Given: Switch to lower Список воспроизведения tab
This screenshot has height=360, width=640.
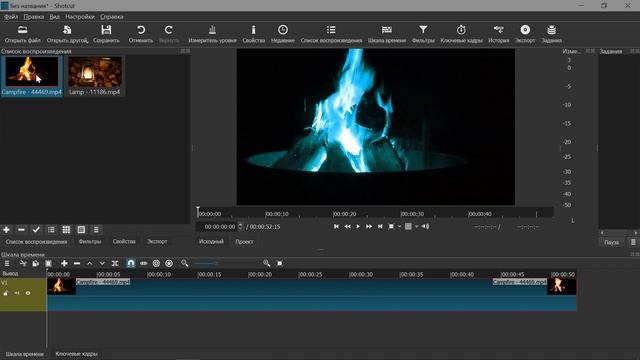Looking at the screenshot, I should (36, 242).
